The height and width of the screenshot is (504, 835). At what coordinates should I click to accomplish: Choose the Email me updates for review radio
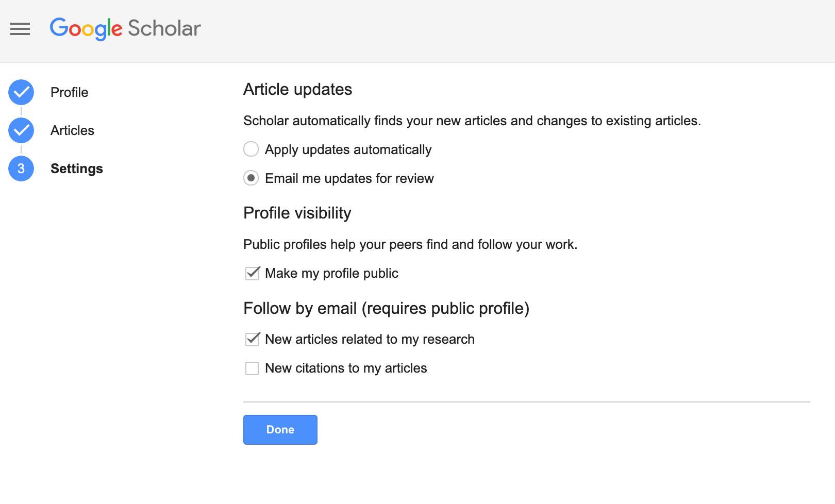(251, 178)
